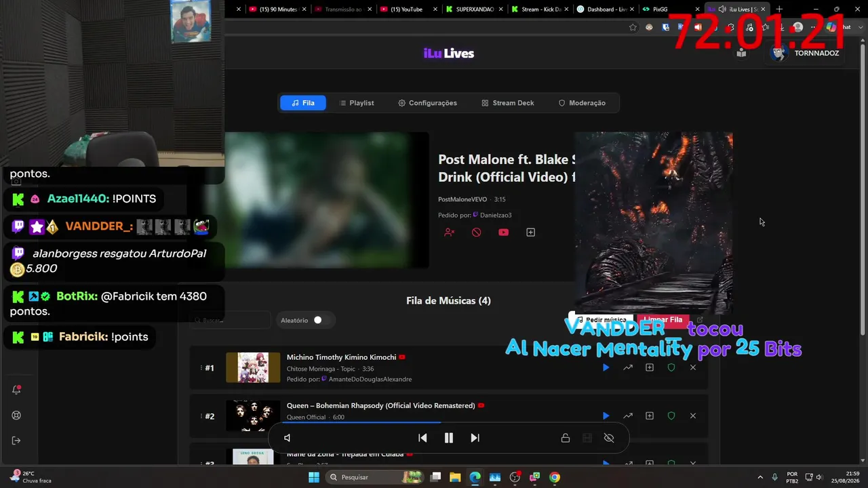Open a new browser tab
The image size is (868, 488).
(779, 9)
